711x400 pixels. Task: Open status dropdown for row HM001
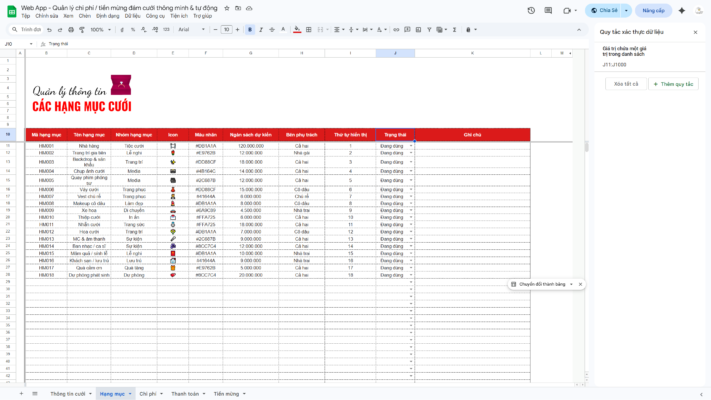tap(411, 146)
